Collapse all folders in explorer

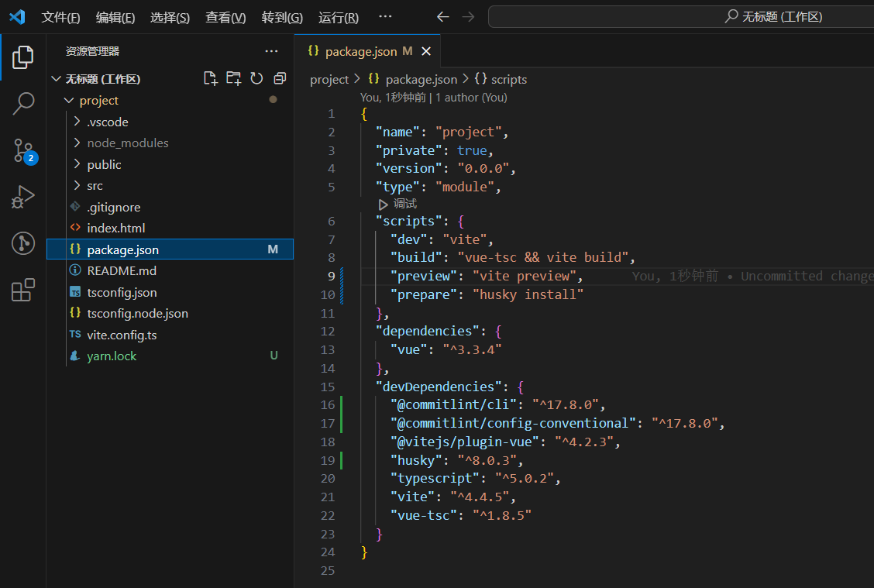coord(280,78)
